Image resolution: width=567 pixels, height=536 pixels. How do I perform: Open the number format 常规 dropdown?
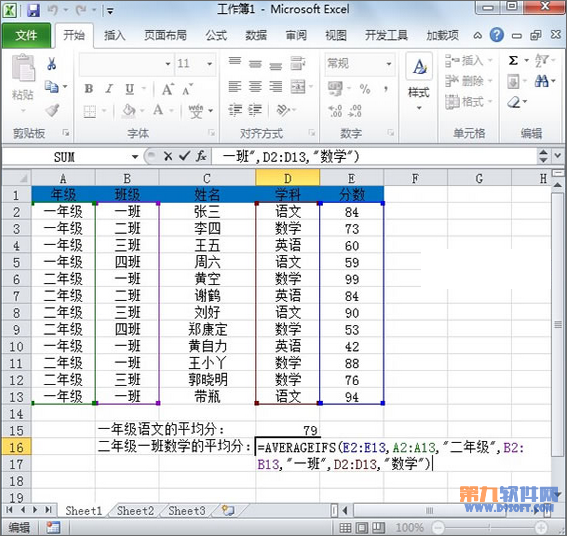click(x=389, y=64)
